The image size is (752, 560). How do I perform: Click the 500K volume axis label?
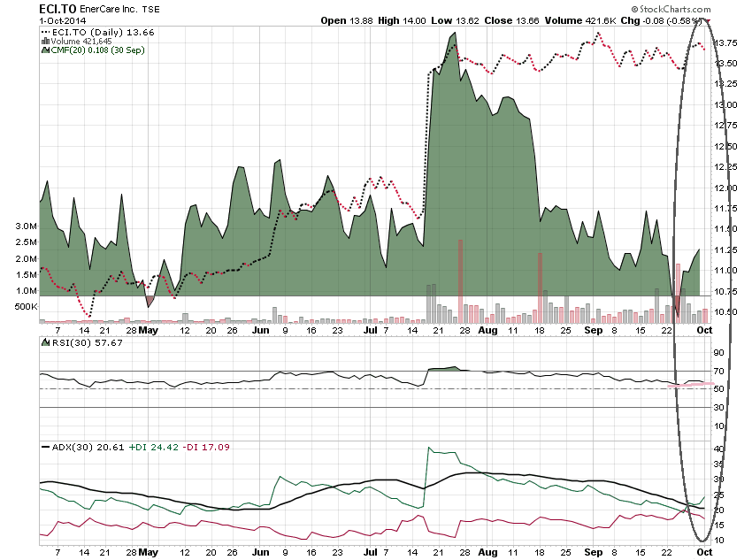coord(27,306)
